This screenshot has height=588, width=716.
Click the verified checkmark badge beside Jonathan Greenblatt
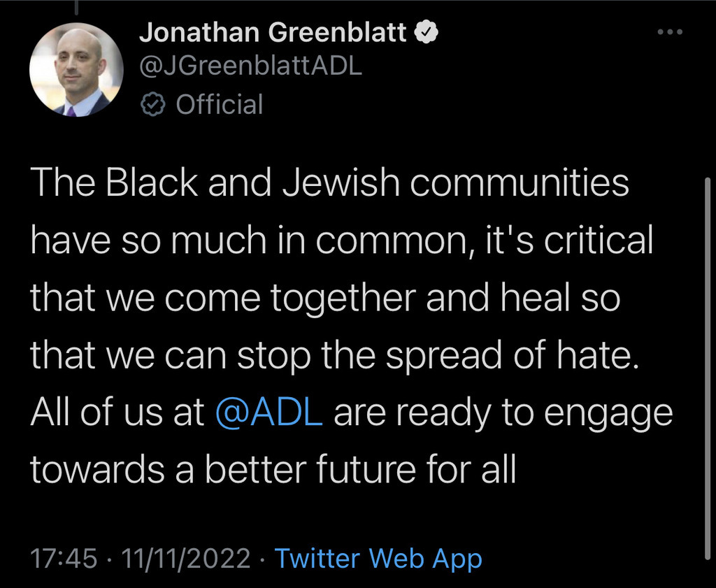point(426,32)
